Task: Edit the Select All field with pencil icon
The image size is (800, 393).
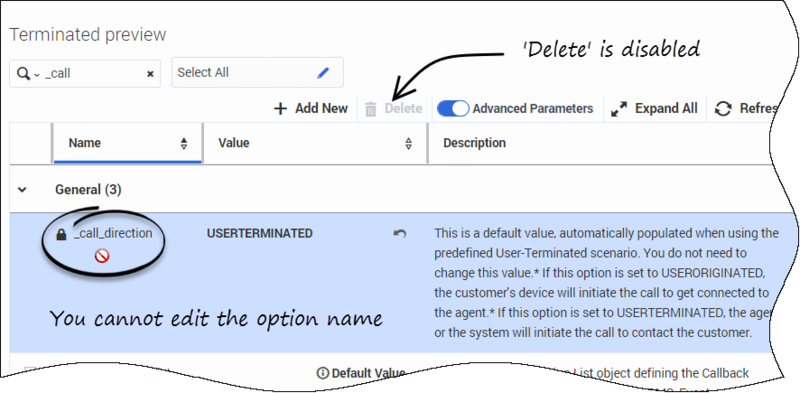Action: [323, 73]
